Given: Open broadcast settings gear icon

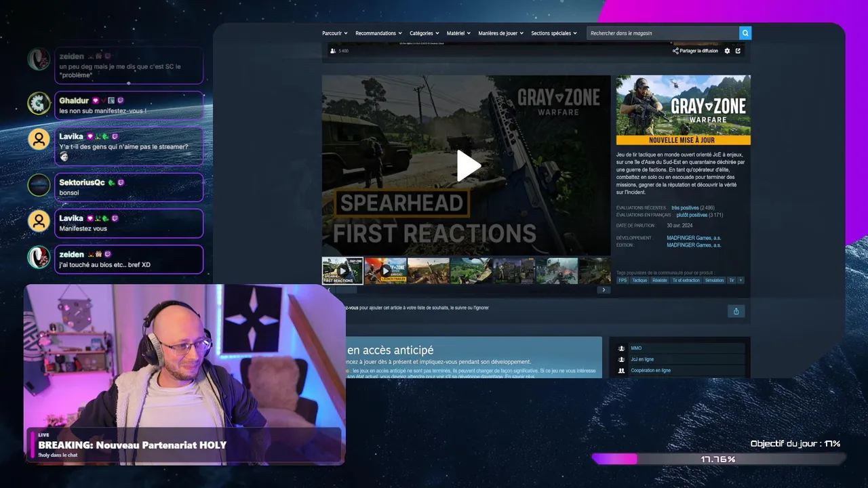Looking at the screenshot, I should (727, 51).
